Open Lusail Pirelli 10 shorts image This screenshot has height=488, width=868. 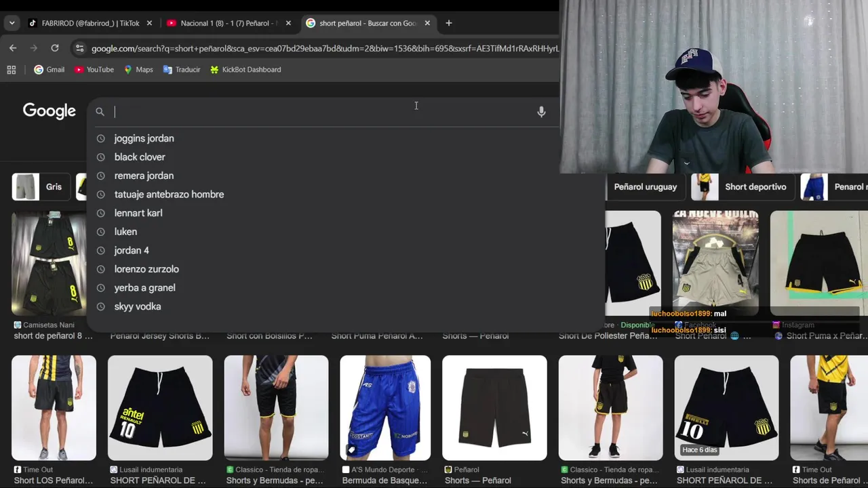click(x=726, y=408)
